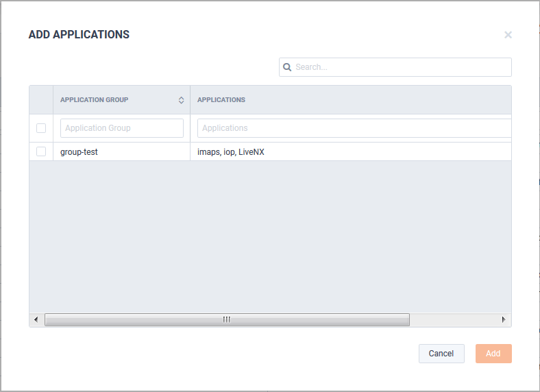Close the Add Applications dialog

pos(508,35)
